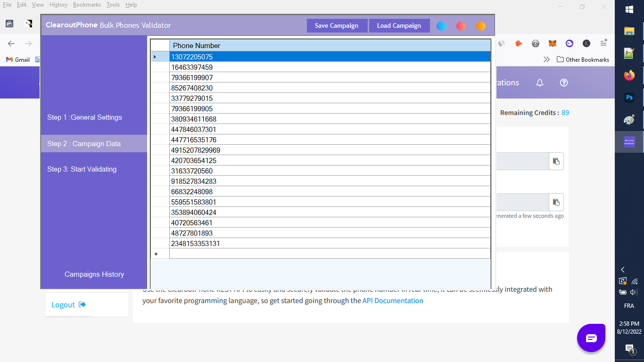Copy the first field using clipboard icon

pos(556,161)
